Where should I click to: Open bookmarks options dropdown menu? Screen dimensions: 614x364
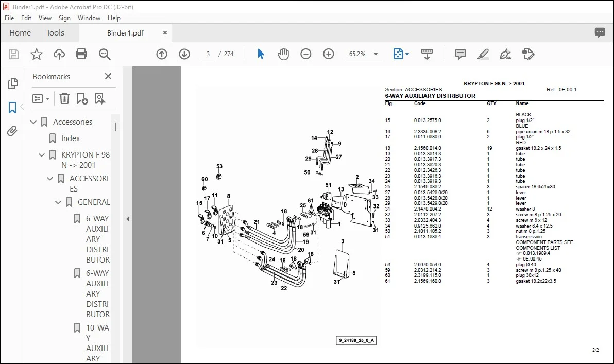[41, 98]
